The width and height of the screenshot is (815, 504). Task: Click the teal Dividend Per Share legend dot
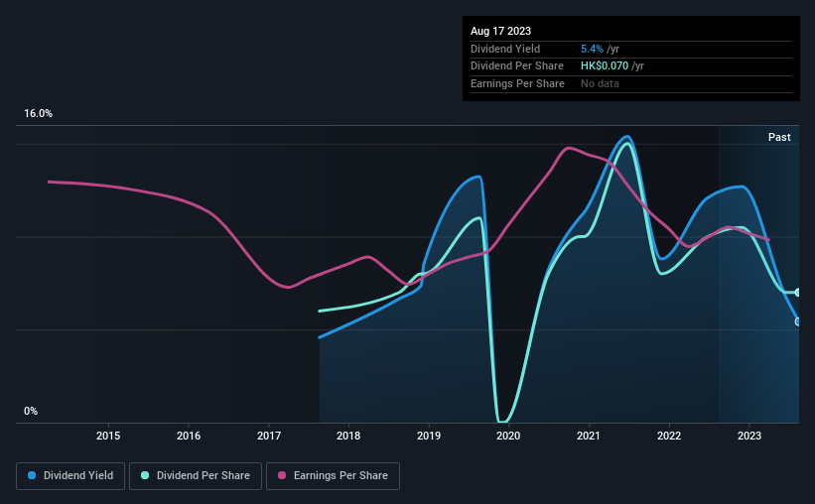coord(145,475)
